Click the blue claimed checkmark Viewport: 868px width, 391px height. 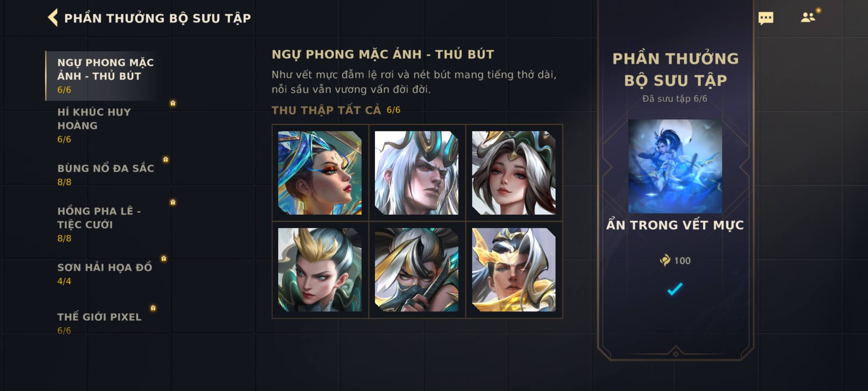(675, 289)
